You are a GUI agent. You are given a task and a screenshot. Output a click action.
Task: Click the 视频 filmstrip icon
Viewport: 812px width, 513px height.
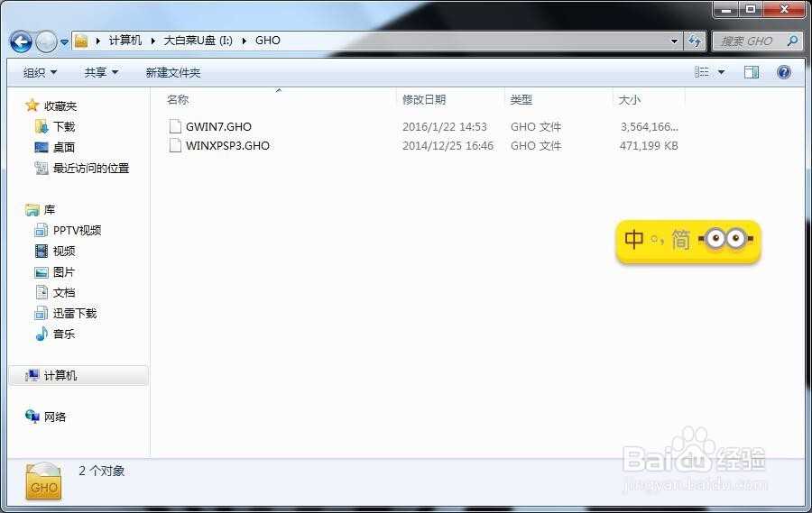pos(42,251)
